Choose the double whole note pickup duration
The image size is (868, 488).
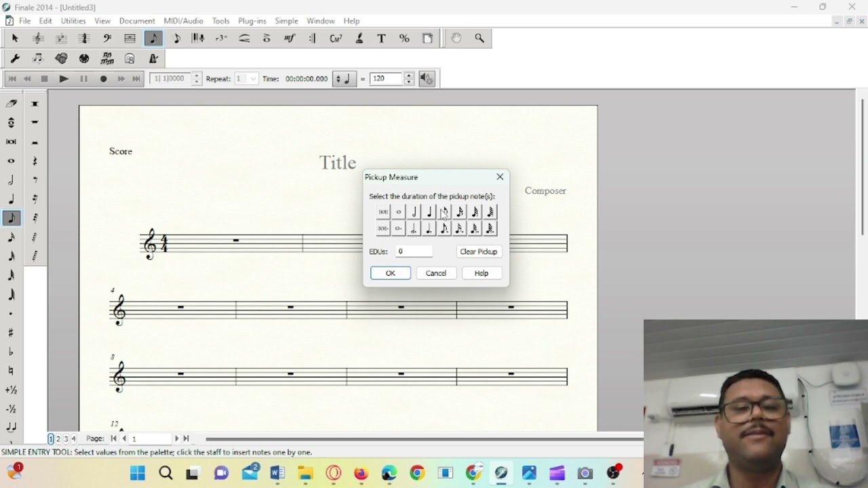(x=383, y=212)
